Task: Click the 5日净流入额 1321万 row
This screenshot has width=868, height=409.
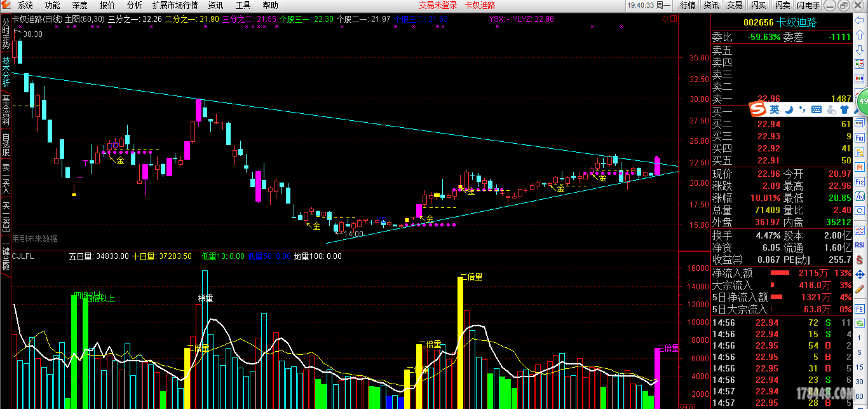Action: (x=781, y=297)
